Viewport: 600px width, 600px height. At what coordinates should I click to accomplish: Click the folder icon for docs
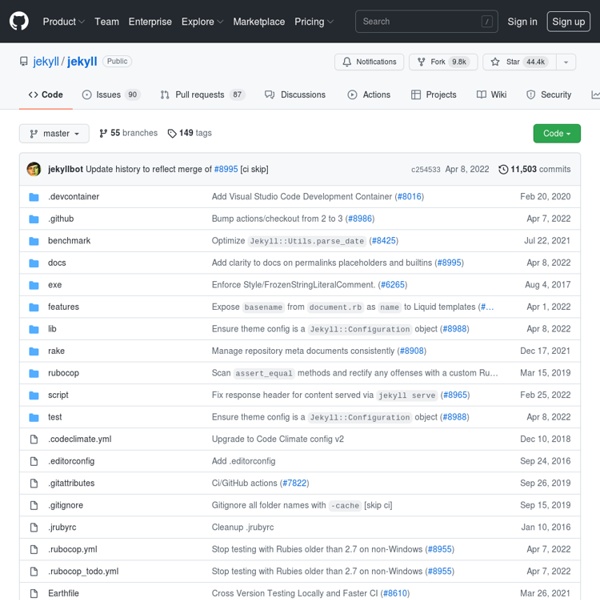tap(34, 263)
